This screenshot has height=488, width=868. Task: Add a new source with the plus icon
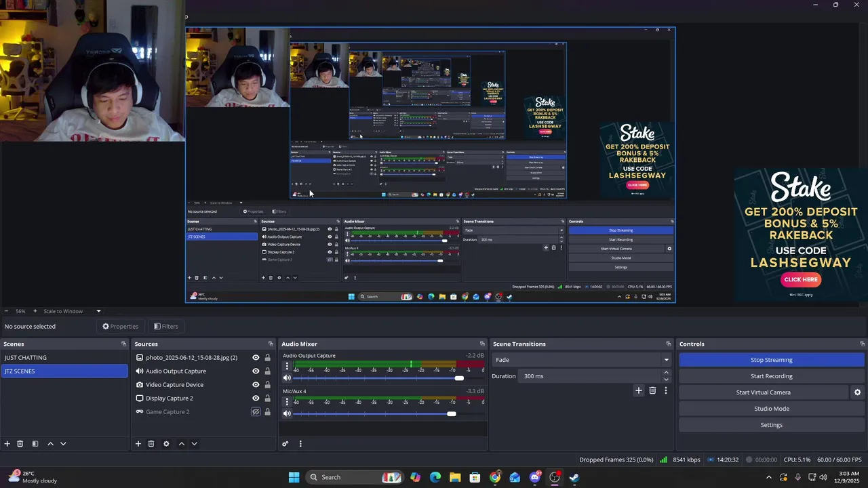[x=138, y=444]
